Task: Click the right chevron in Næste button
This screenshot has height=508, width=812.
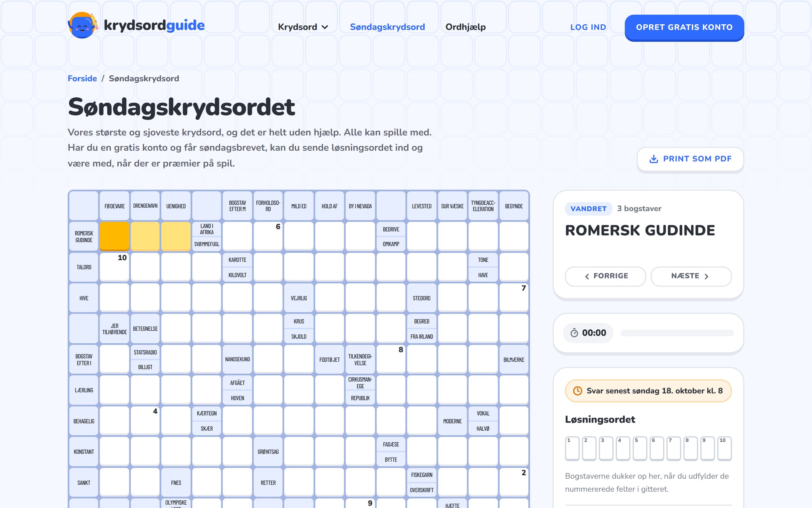Action: coord(706,276)
